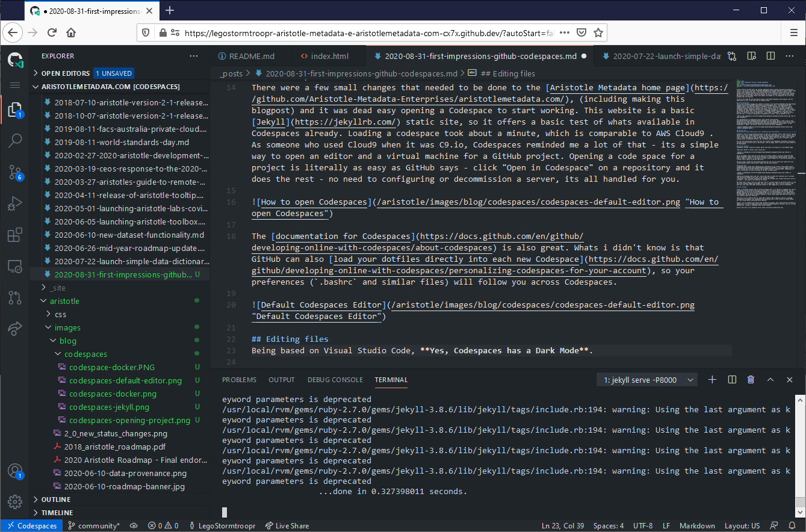Expand the TIMELINE section
806x532 pixels.
[x=120, y=513]
